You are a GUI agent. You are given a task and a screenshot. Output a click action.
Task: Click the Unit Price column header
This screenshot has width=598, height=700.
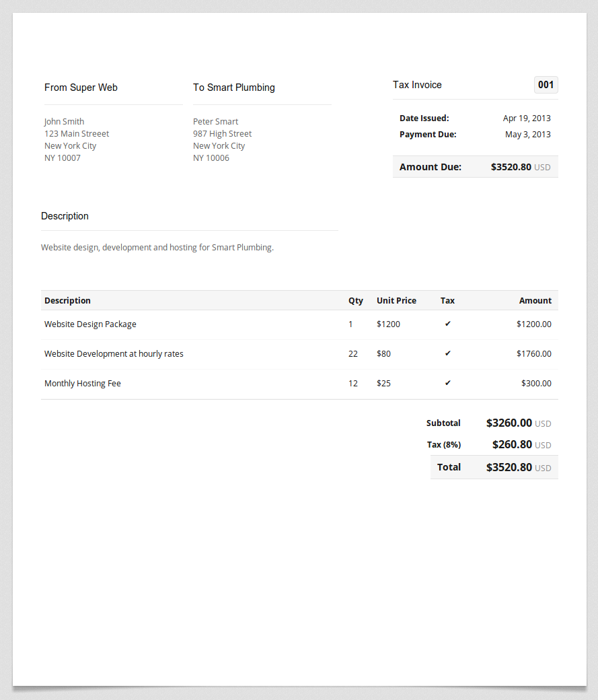396,300
